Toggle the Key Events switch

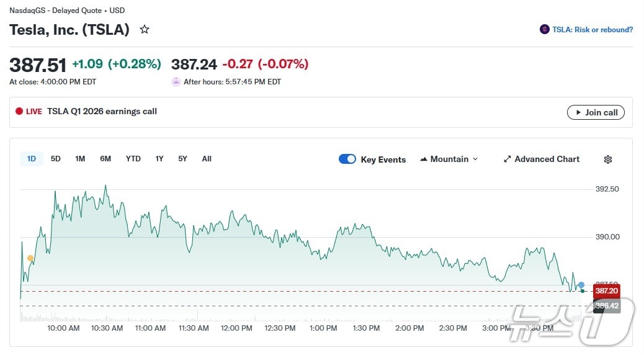click(347, 160)
